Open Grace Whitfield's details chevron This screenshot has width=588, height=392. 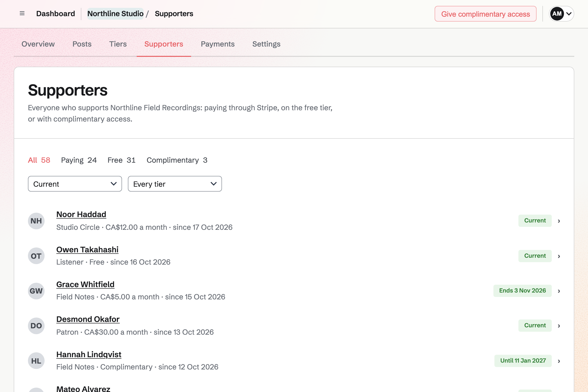[559, 291]
